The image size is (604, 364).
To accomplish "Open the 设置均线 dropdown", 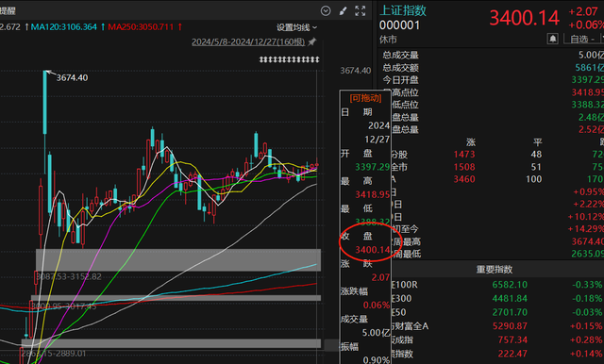I will pos(296,27).
